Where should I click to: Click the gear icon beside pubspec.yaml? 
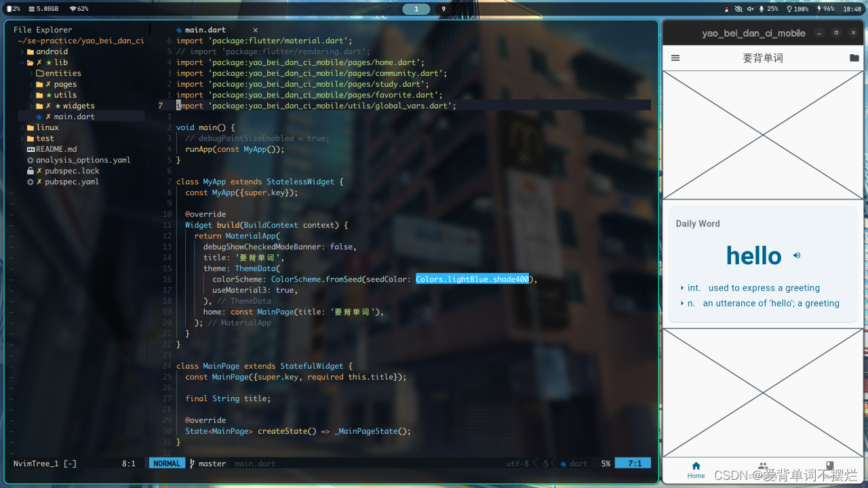pyautogui.click(x=31, y=182)
